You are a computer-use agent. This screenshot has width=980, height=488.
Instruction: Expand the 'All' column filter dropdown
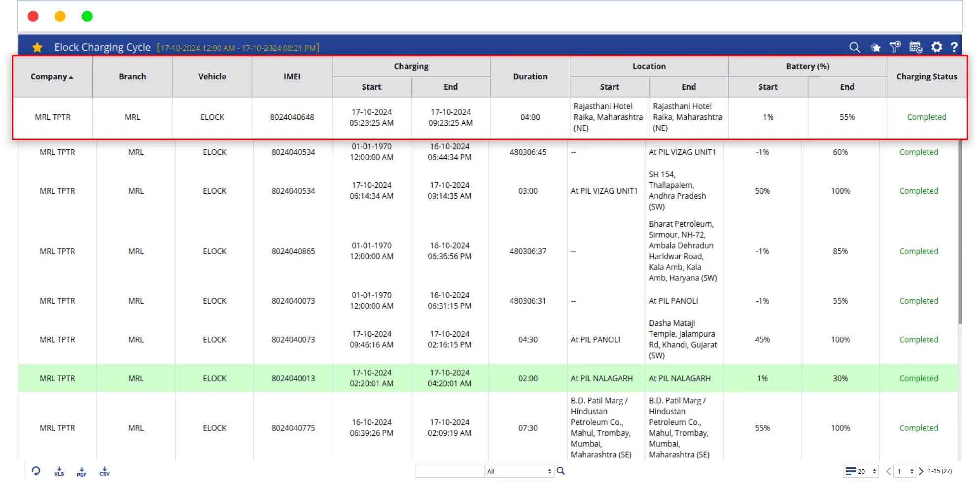click(519, 471)
